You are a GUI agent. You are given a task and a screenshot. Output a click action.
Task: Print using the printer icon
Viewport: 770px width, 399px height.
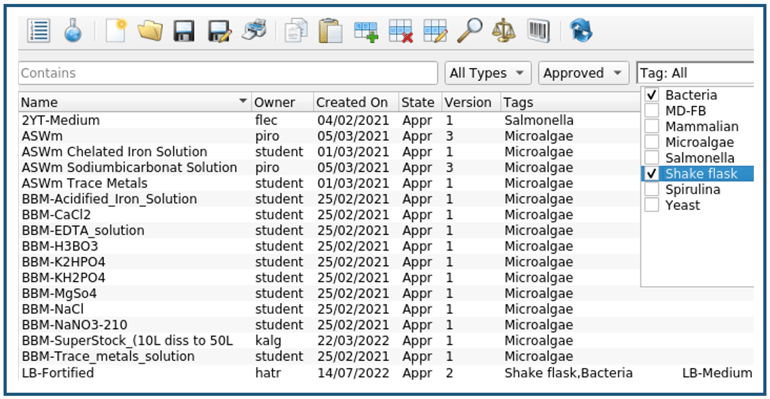[x=254, y=30]
